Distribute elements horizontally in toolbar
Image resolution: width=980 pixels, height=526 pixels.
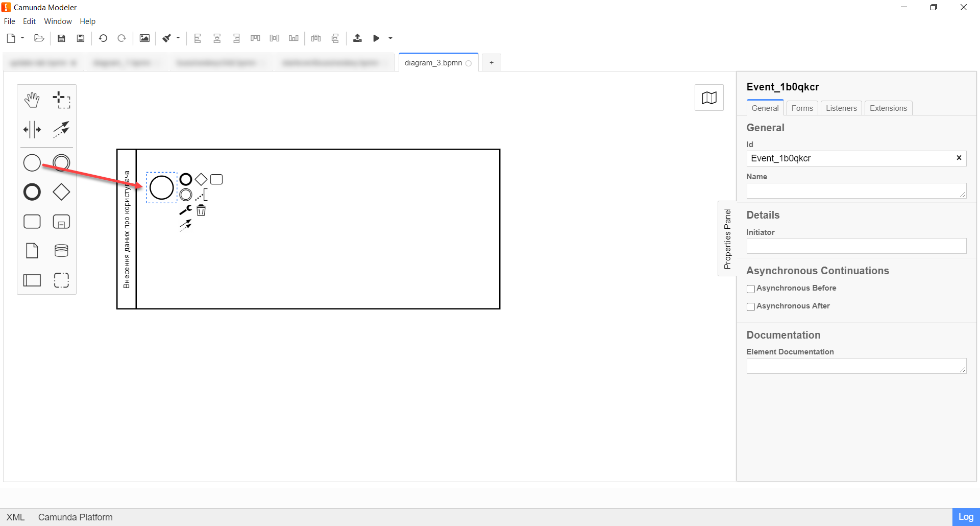316,38
